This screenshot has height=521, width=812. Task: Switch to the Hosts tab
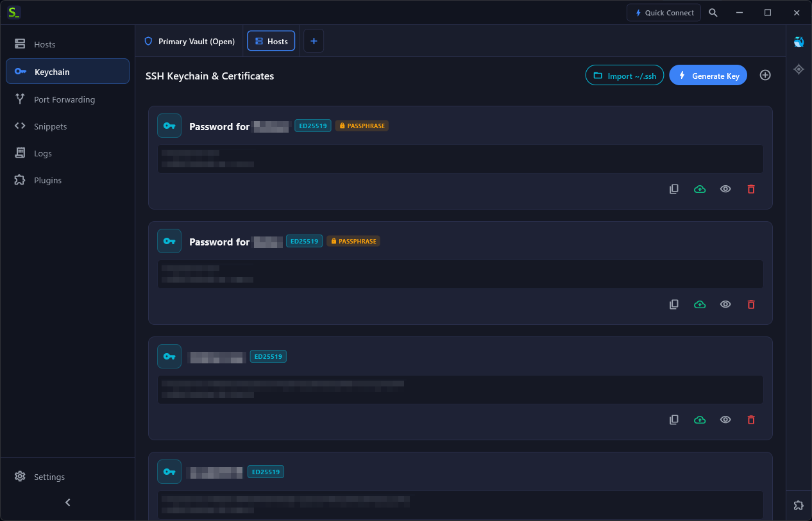tap(271, 41)
